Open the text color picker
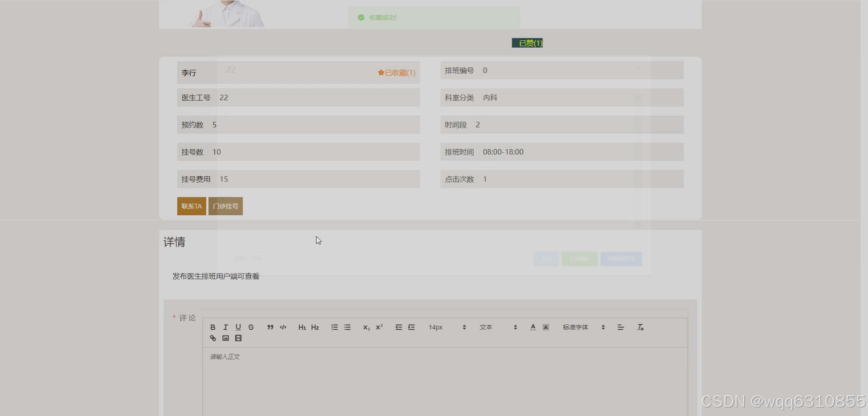The image size is (868, 416). [x=533, y=327]
